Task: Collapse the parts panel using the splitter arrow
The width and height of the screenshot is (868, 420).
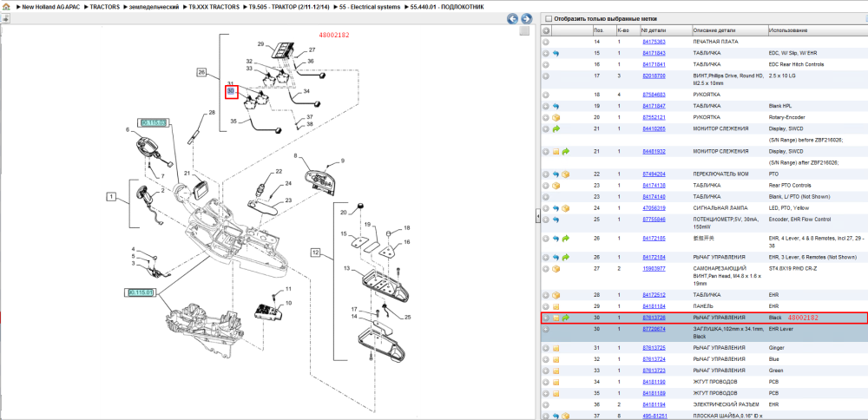Action: click(537, 218)
